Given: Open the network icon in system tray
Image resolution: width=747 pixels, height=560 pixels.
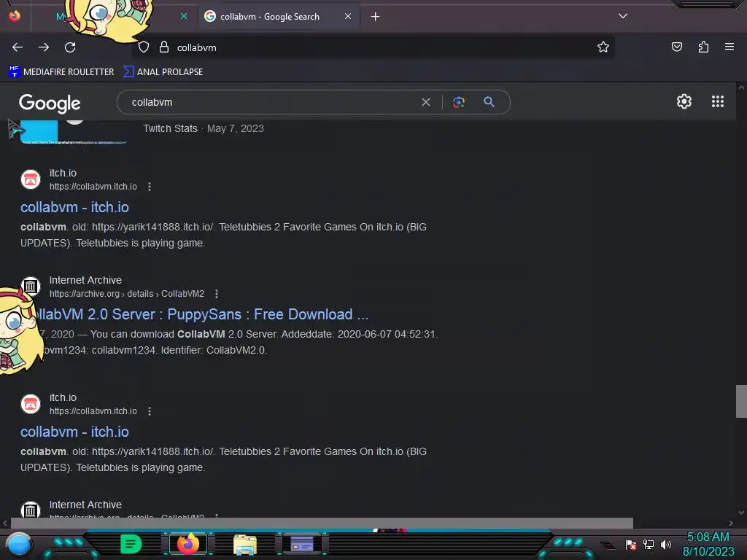Looking at the screenshot, I should [649, 544].
